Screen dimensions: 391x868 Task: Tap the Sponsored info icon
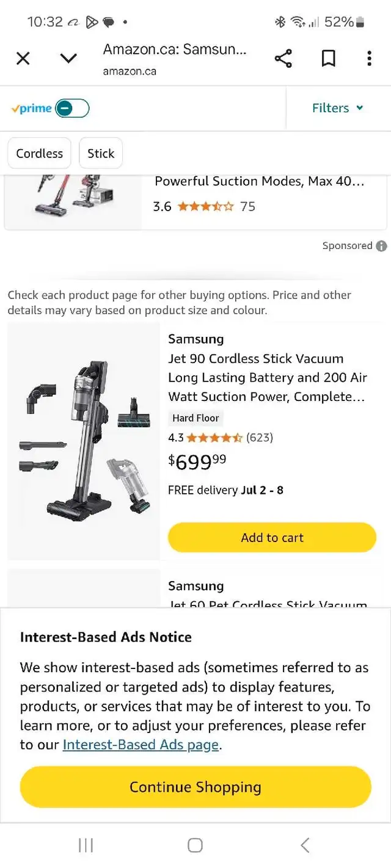coord(381,246)
